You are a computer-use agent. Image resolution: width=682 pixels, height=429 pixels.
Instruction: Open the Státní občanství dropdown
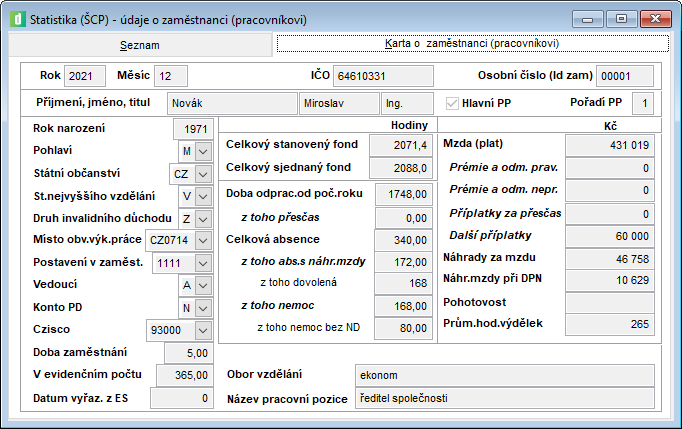[x=203, y=174]
